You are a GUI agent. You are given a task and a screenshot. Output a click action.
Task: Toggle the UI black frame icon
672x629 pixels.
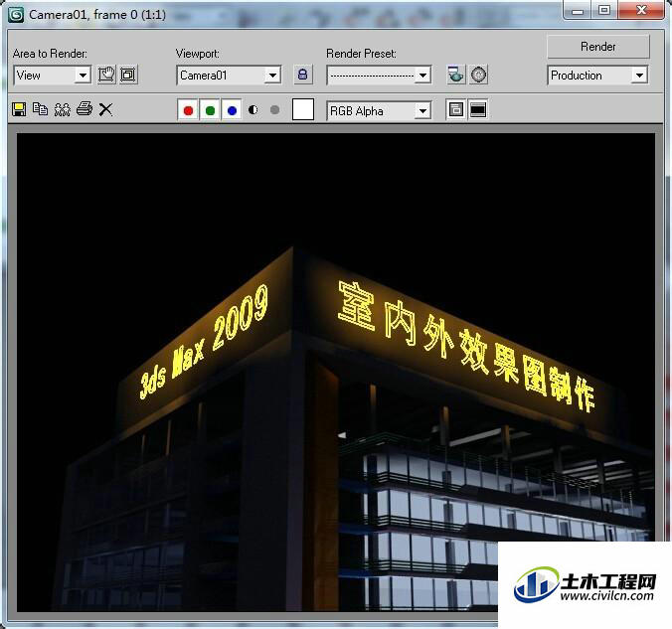(x=478, y=109)
